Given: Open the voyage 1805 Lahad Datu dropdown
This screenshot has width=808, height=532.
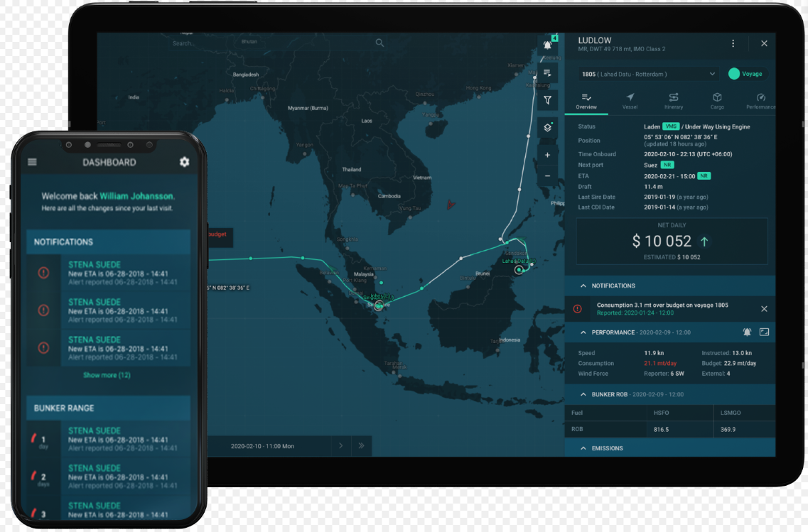Looking at the screenshot, I should 649,74.
